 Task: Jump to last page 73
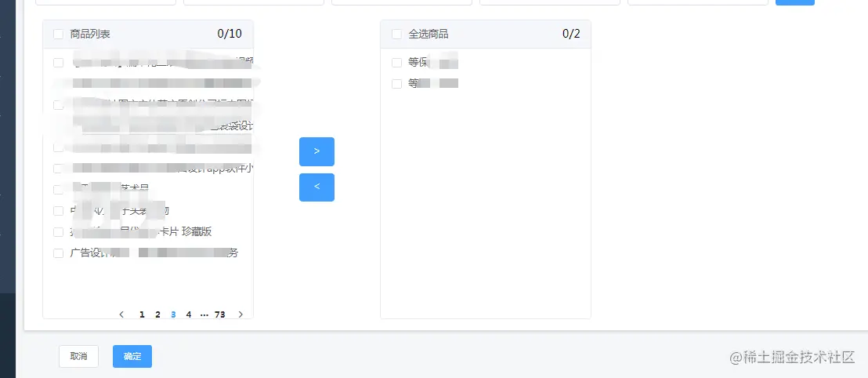click(x=220, y=314)
